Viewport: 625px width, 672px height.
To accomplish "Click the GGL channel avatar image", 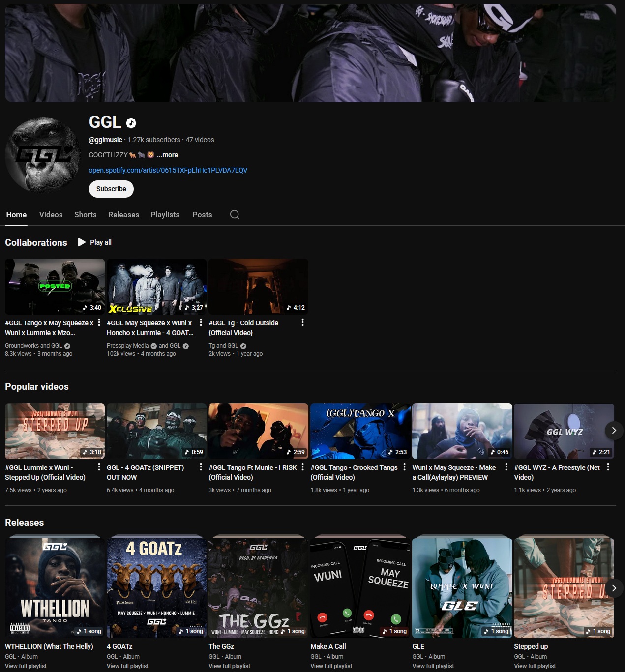I will (43, 155).
